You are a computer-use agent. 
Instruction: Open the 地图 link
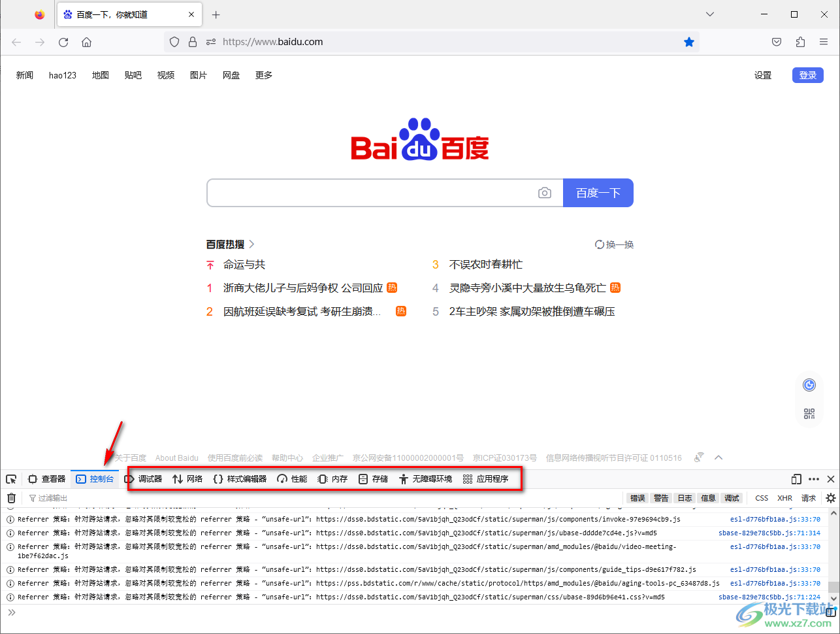(x=101, y=75)
